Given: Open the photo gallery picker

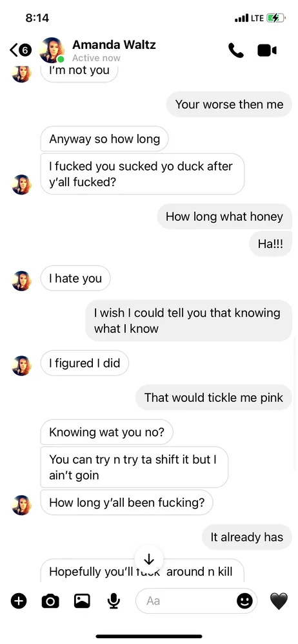Looking at the screenshot, I should pyautogui.click(x=82, y=601).
